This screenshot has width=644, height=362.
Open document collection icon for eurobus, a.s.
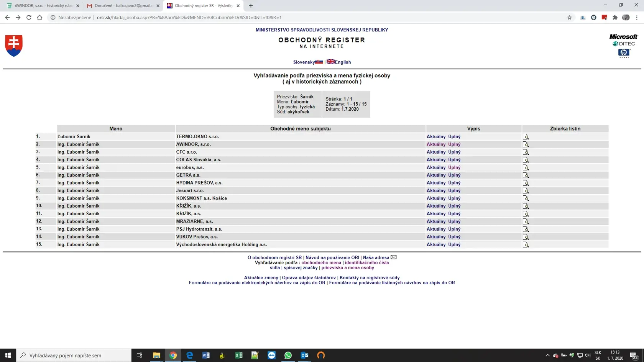[x=526, y=167]
